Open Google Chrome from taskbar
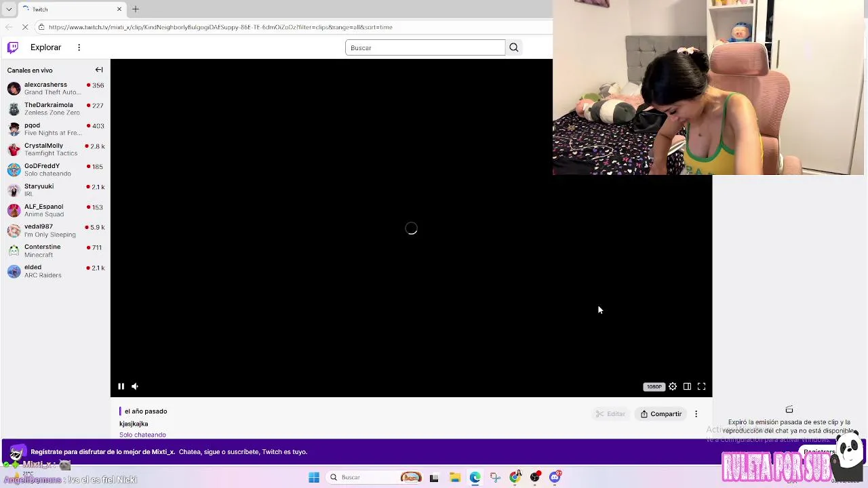868x488 pixels. tap(515, 477)
